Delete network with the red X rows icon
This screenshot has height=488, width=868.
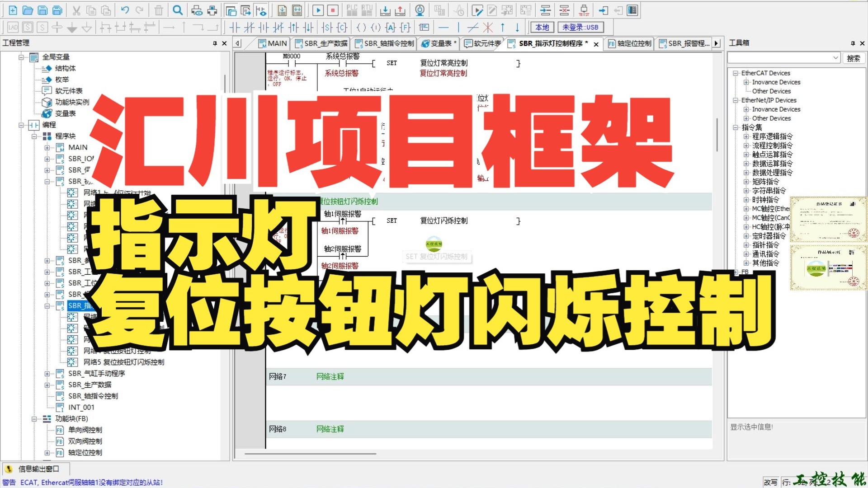[564, 10]
